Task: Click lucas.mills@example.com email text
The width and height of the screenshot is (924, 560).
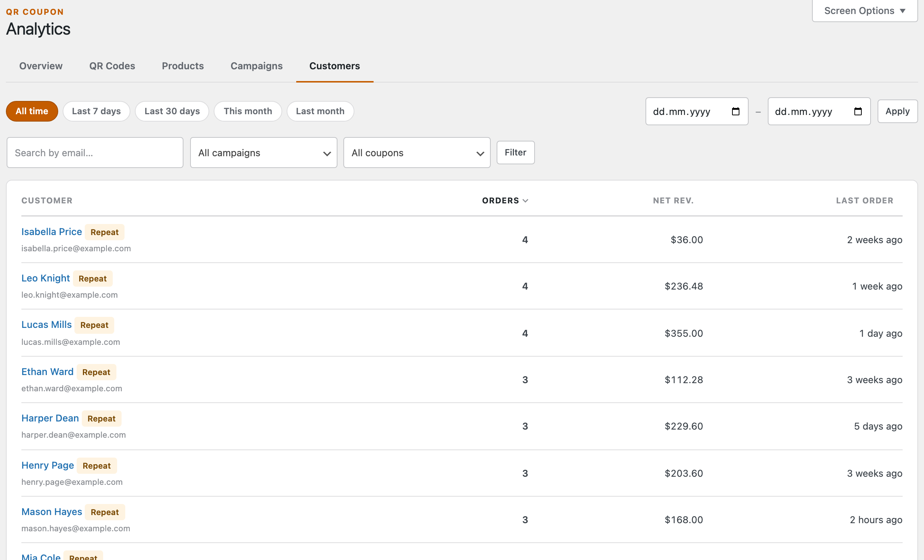Action: pos(71,342)
